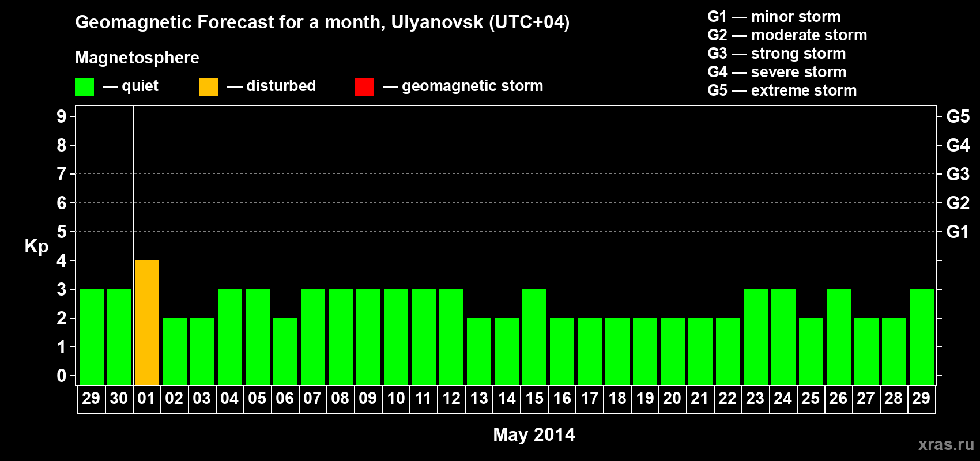Screen dimensions: 980x461
Task: Select the chart title Geomagnetic Forecast text
Action: [x=322, y=22]
